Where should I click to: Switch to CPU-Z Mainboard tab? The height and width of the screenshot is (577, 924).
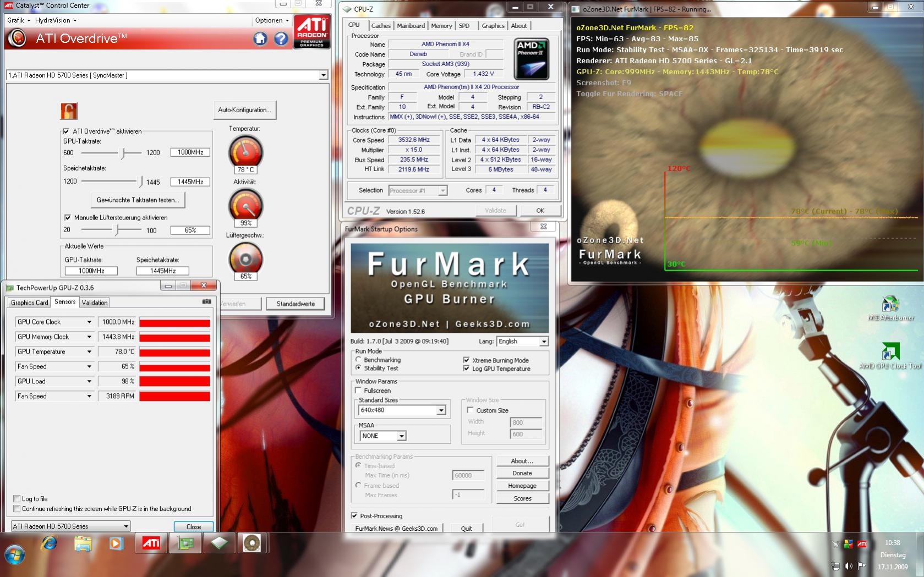pyautogui.click(x=411, y=26)
